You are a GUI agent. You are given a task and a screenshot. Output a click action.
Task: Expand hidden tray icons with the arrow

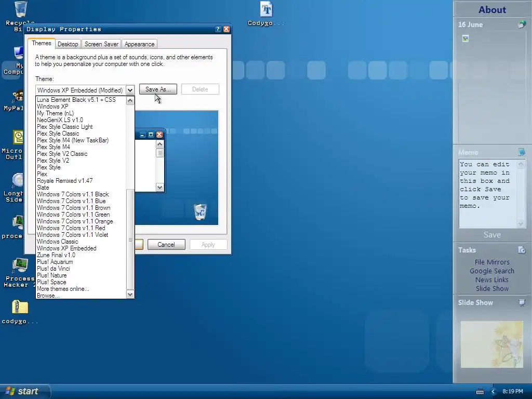[494, 392]
